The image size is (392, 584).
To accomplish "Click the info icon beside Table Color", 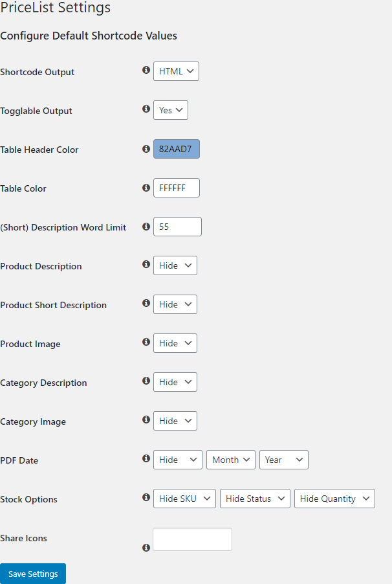I will (x=146, y=187).
